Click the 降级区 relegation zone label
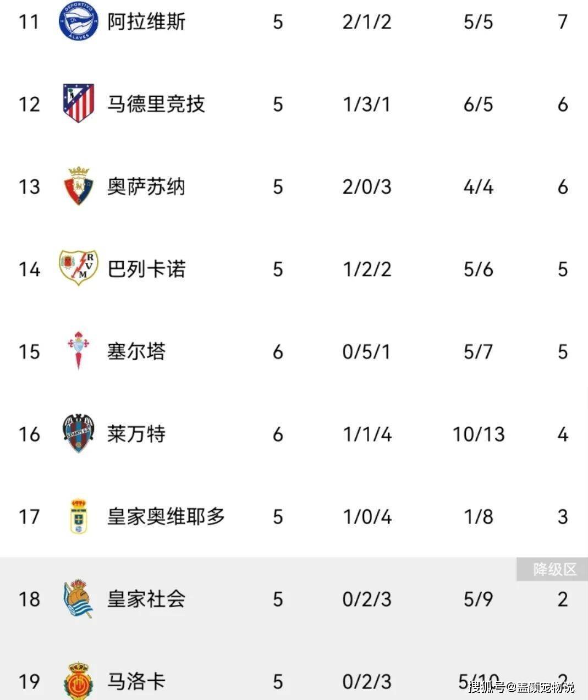Image resolution: width=588 pixels, height=700 pixels. click(552, 569)
